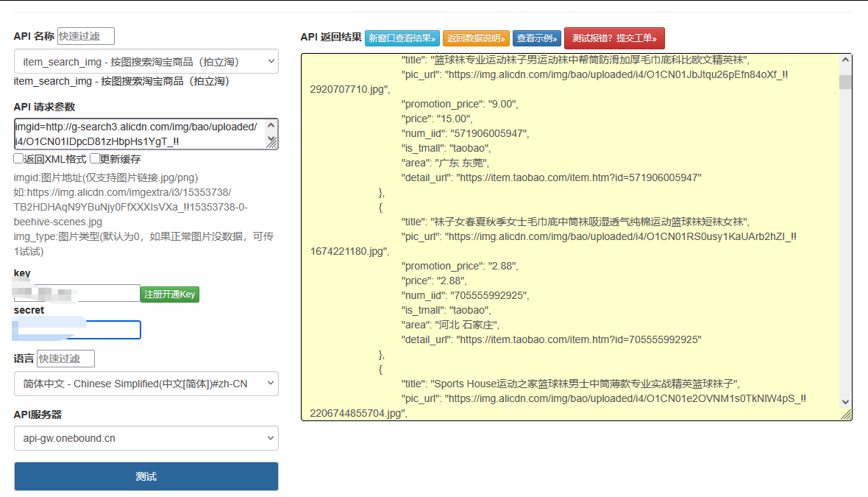The height and width of the screenshot is (497, 868).
Task: Enable the 返回XML格式 checkbox
Action: point(18,158)
